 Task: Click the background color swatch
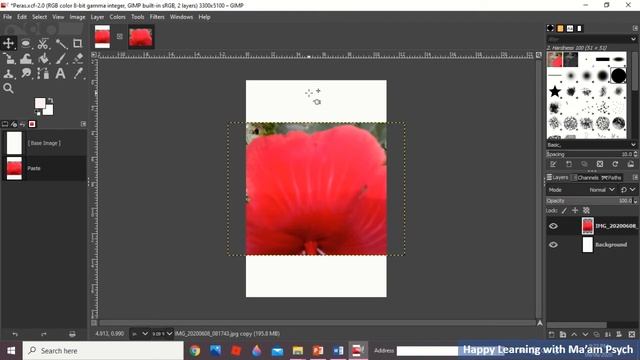49,110
